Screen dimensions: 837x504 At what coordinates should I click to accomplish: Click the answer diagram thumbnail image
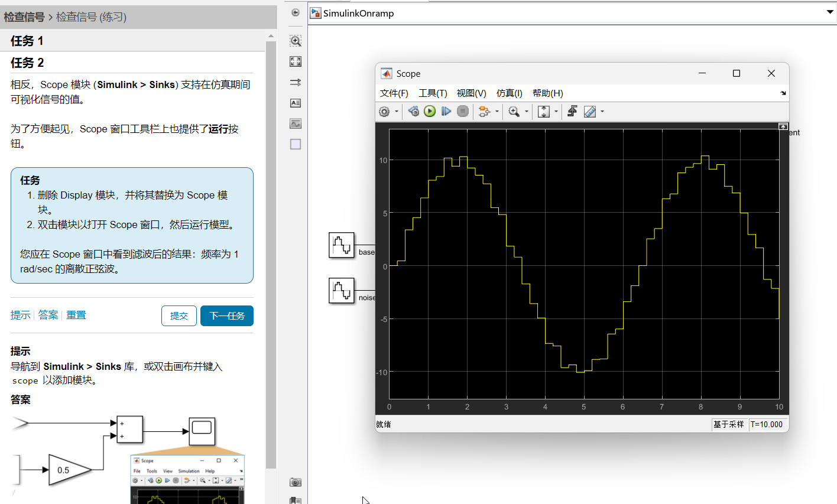point(129,459)
